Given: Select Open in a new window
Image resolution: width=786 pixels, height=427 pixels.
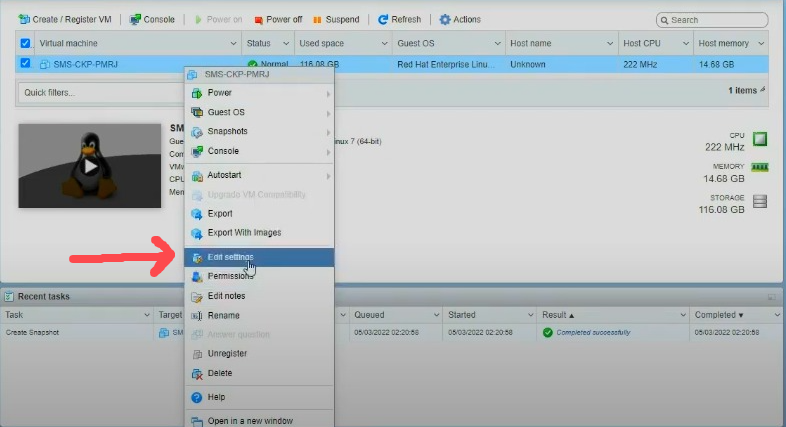Looking at the screenshot, I should coord(259,420).
